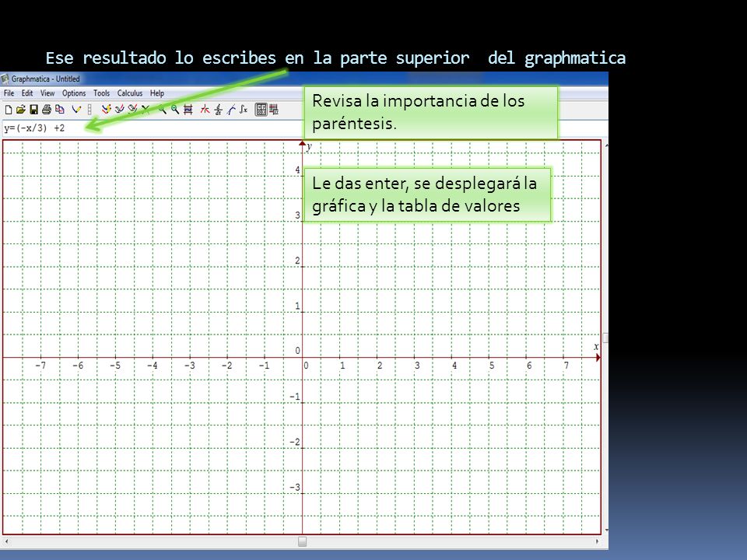Viewport: 747px width, 560px height.
Task: Click the Grid Range icon
Action: (x=188, y=110)
